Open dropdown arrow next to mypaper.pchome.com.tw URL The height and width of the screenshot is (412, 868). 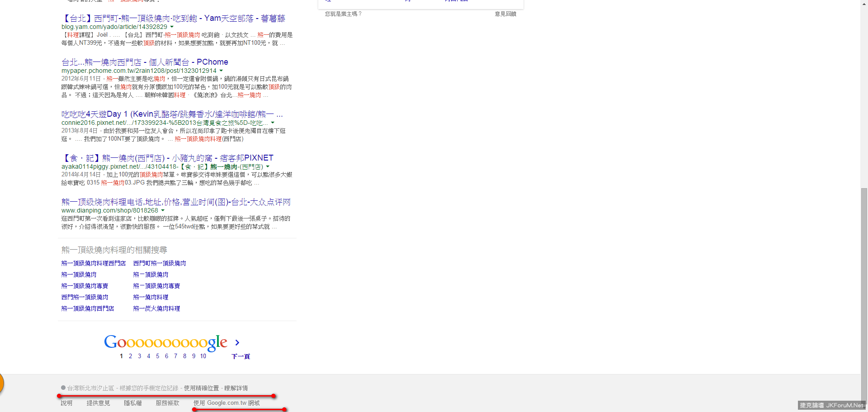(221, 71)
